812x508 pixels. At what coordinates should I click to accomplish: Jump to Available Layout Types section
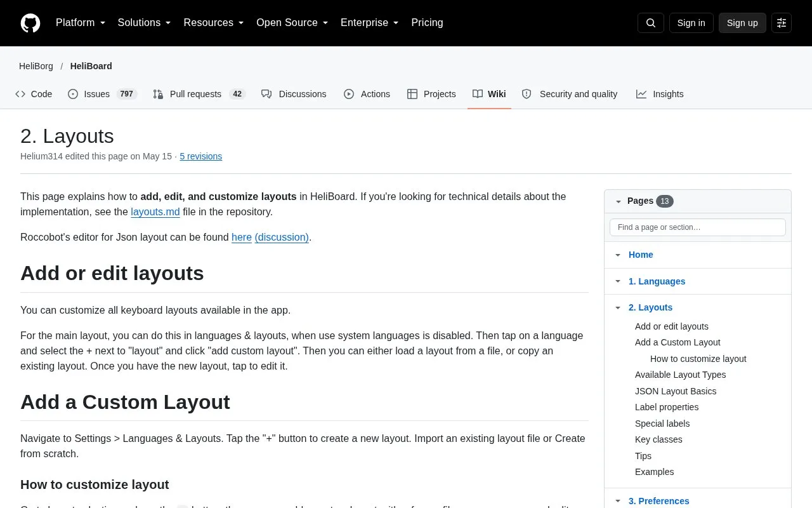tap(681, 375)
